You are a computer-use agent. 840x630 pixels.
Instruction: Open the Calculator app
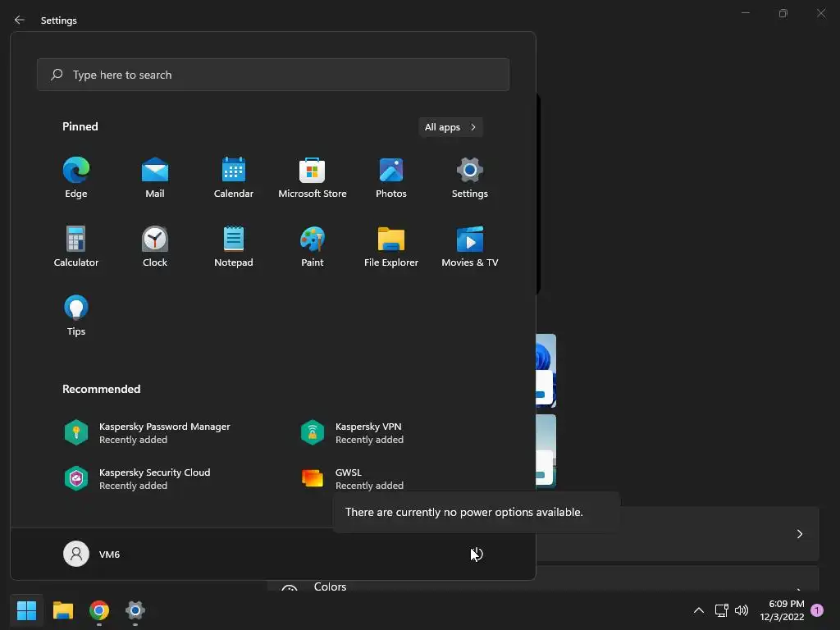coord(76,246)
